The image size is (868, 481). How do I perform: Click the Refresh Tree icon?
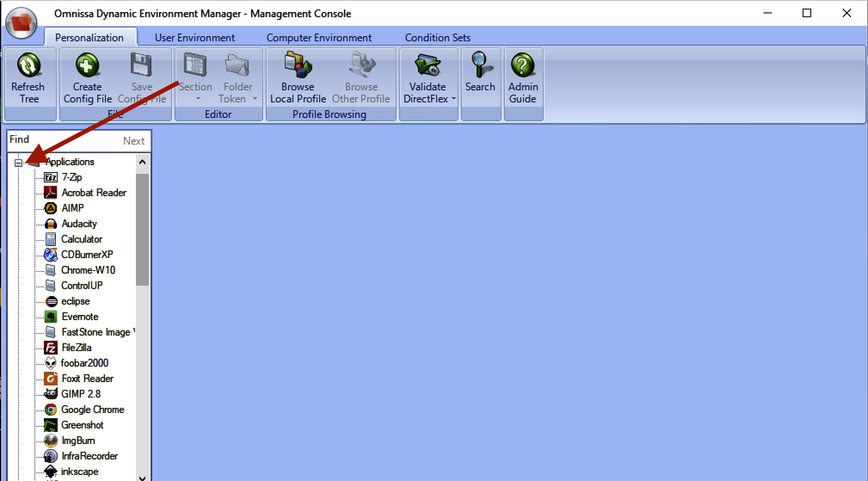click(x=28, y=65)
